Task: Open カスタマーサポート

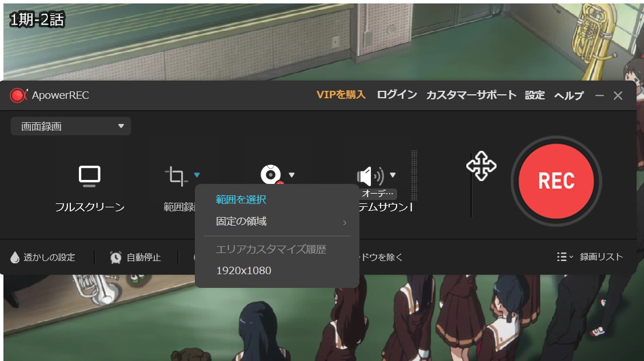Action: coord(471,95)
